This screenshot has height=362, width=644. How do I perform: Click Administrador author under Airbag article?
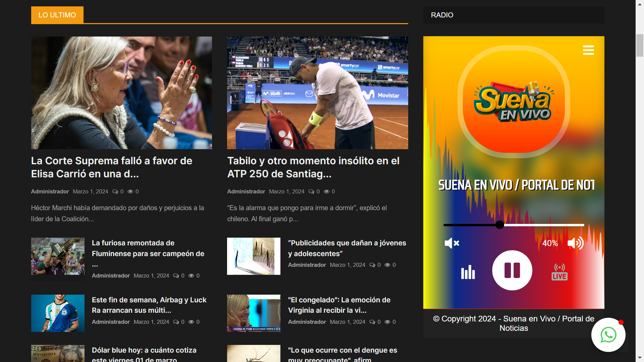pyautogui.click(x=111, y=322)
